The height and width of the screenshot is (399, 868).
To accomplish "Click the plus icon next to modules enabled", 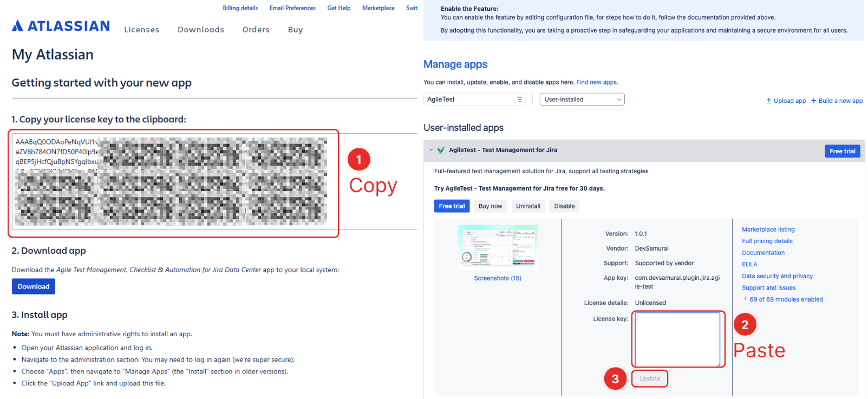I will 745,299.
